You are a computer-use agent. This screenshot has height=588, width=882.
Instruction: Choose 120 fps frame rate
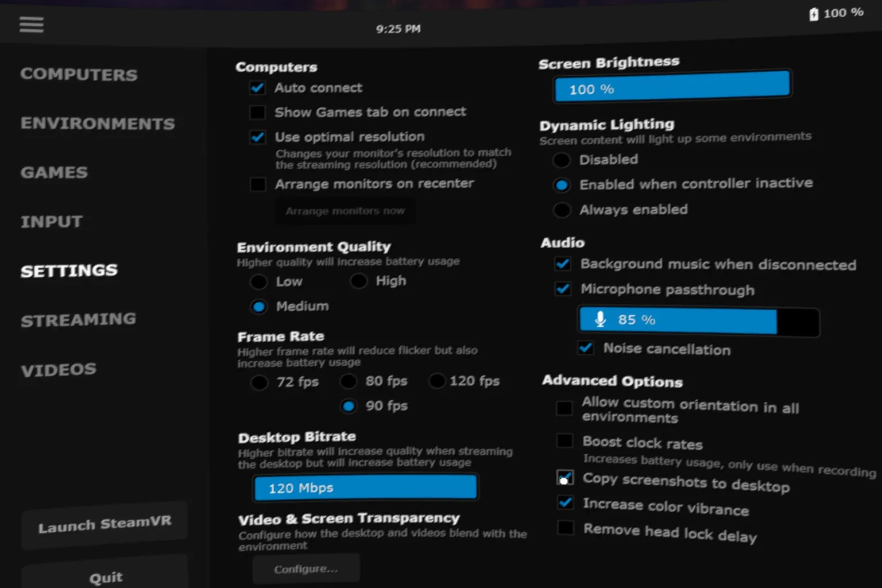tap(437, 381)
